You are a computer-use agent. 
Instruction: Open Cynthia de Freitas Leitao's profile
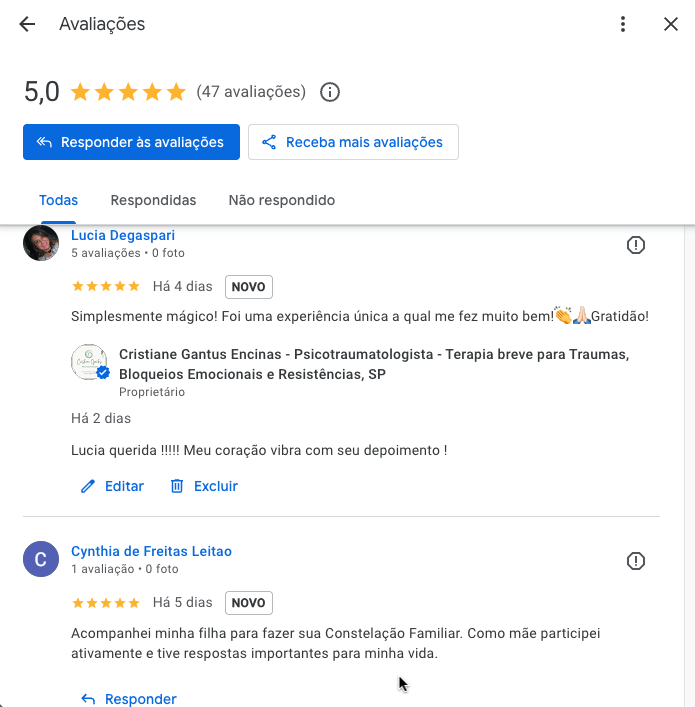[151, 551]
